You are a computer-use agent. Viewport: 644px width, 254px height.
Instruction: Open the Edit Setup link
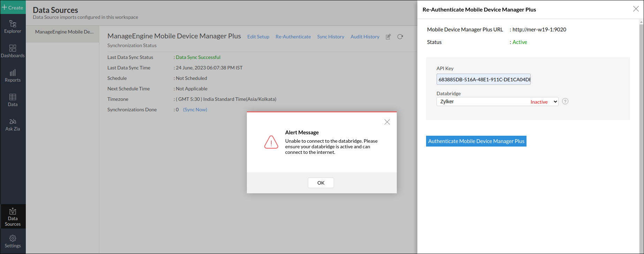(x=258, y=37)
